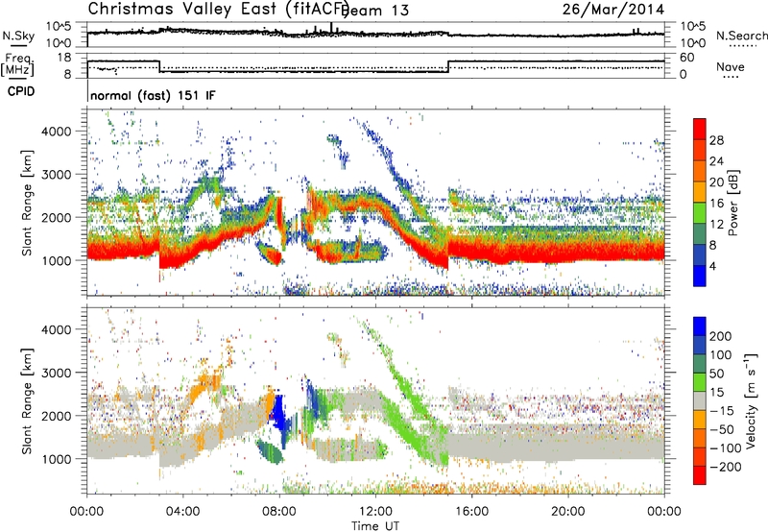The image size is (768, 532).
Task: Click the "Christmas Valley East (fitACF)" plot title
Action: click(x=219, y=10)
